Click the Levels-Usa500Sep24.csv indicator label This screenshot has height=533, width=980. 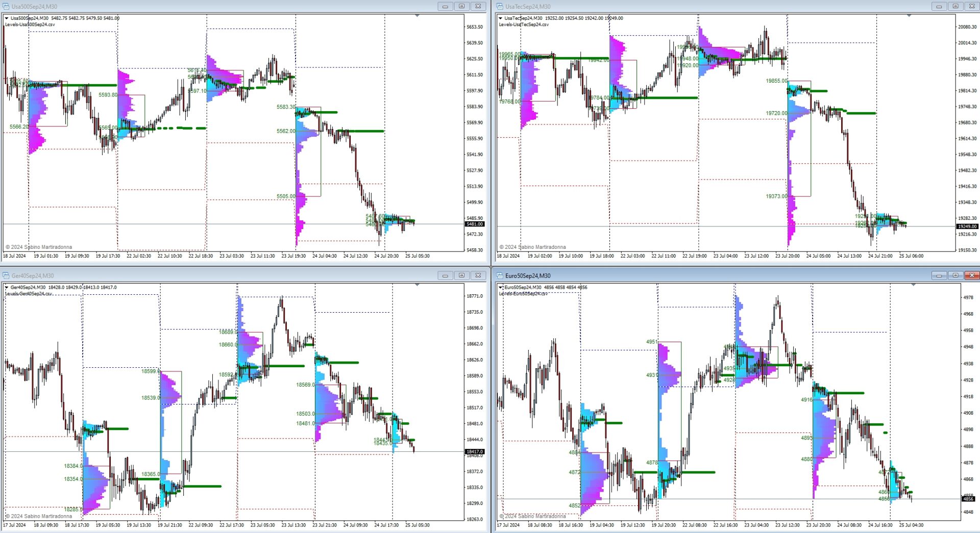(30, 24)
